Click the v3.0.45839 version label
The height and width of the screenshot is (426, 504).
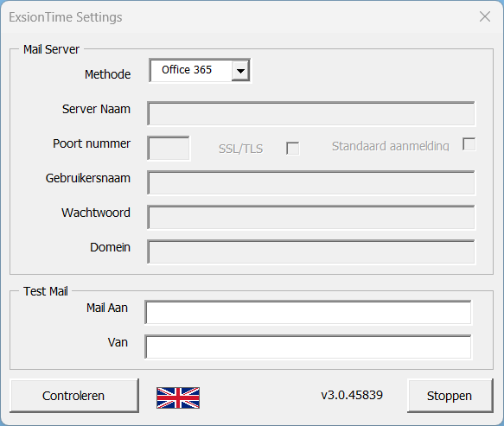coord(352,395)
